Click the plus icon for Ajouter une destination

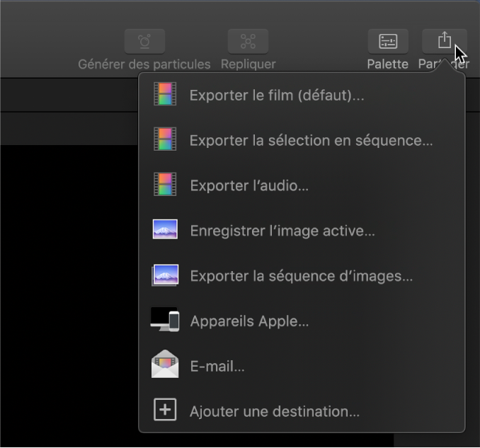pos(165,410)
